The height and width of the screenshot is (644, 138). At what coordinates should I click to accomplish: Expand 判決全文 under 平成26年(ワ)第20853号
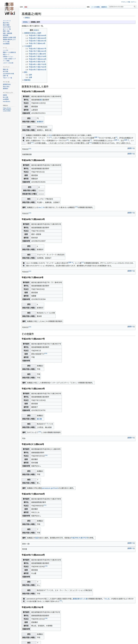pyautogui.click(x=131, y=271)
